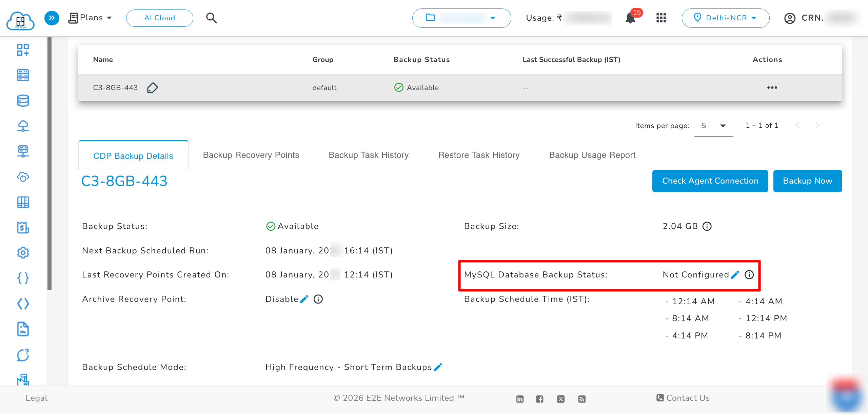Open RSS feed footer icon
The image size is (868, 414).
[582, 399]
